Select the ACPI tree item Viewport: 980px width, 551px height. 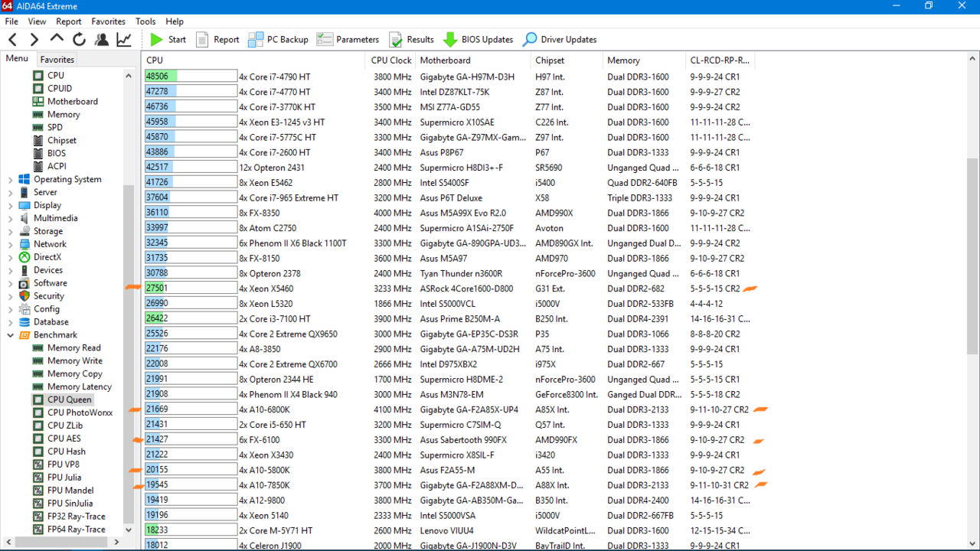coord(57,166)
